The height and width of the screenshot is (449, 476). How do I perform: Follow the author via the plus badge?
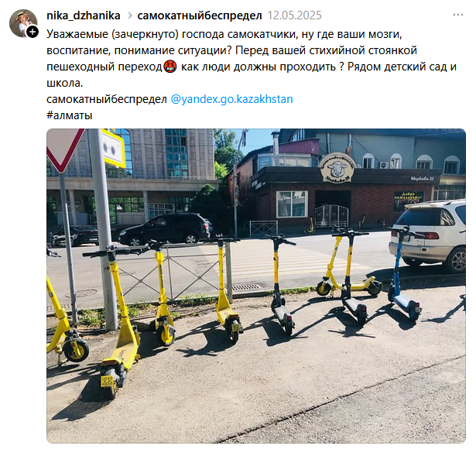tap(33, 32)
